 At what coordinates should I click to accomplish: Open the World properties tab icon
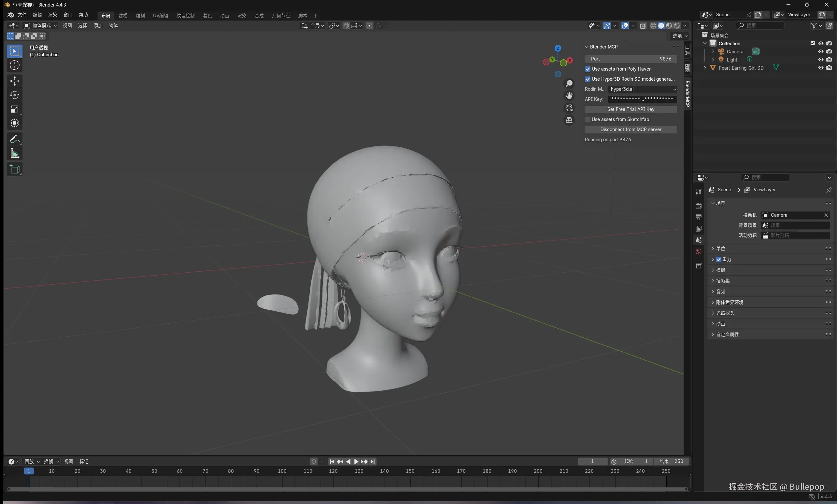[698, 252]
